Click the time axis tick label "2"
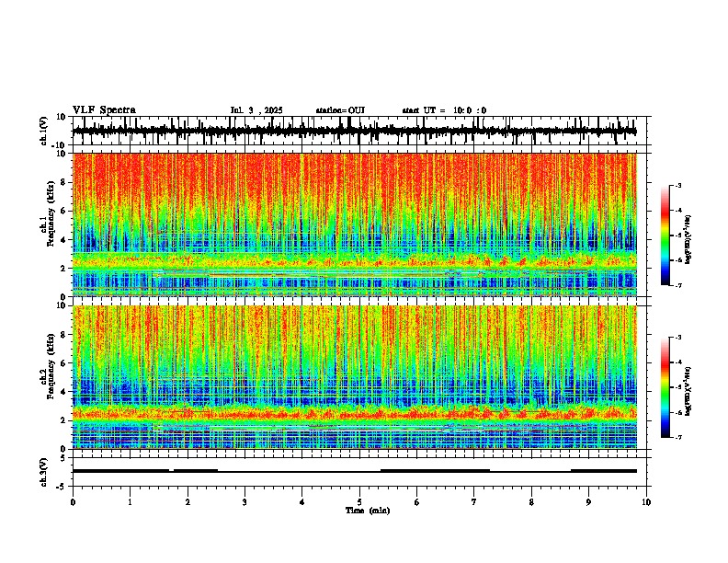728x563 pixels. click(x=188, y=502)
